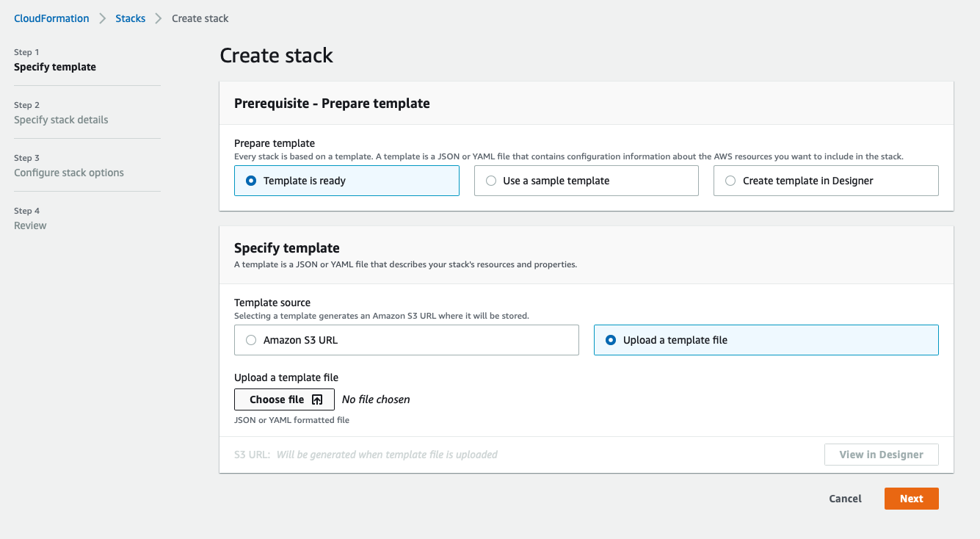Open Step 3 Configure stack options
The width and height of the screenshot is (980, 539).
[69, 173]
